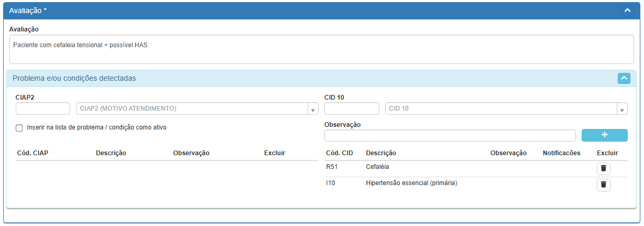Click the CID 10 code input box
The height and width of the screenshot is (226, 644).
point(352,109)
